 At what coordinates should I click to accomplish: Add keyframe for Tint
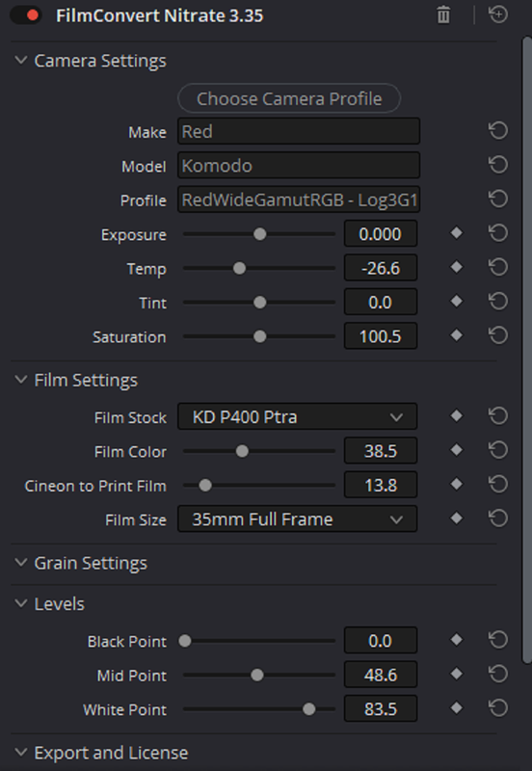click(x=456, y=301)
